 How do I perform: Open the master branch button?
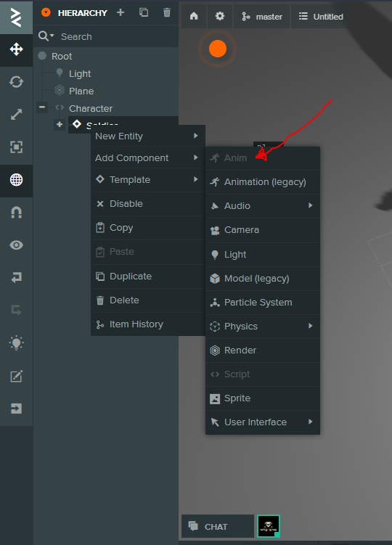click(262, 17)
